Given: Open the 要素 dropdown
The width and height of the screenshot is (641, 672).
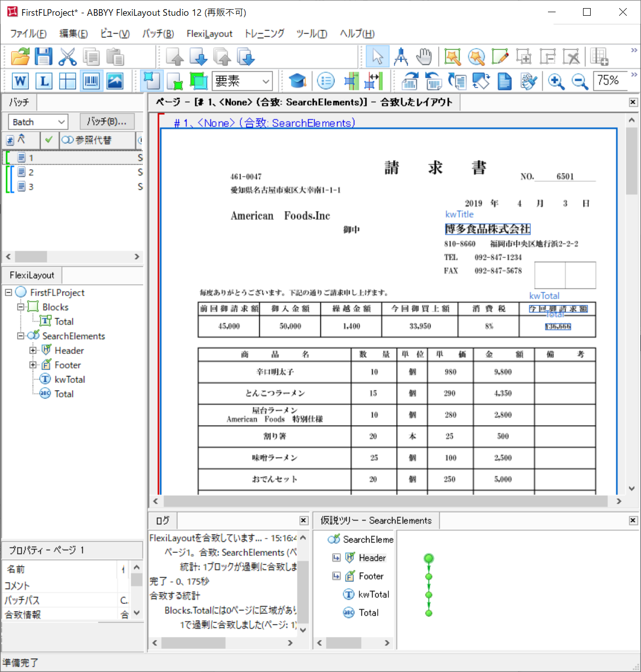Looking at the screenshot, I should pyautogui.click(x=242, y=81).
